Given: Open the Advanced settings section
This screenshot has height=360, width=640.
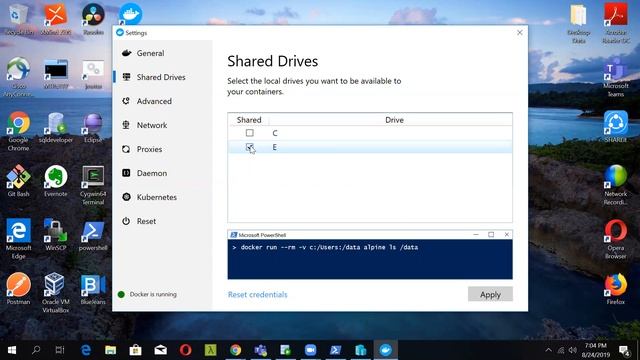Looking at the screenshot, I should pos(154,101).
